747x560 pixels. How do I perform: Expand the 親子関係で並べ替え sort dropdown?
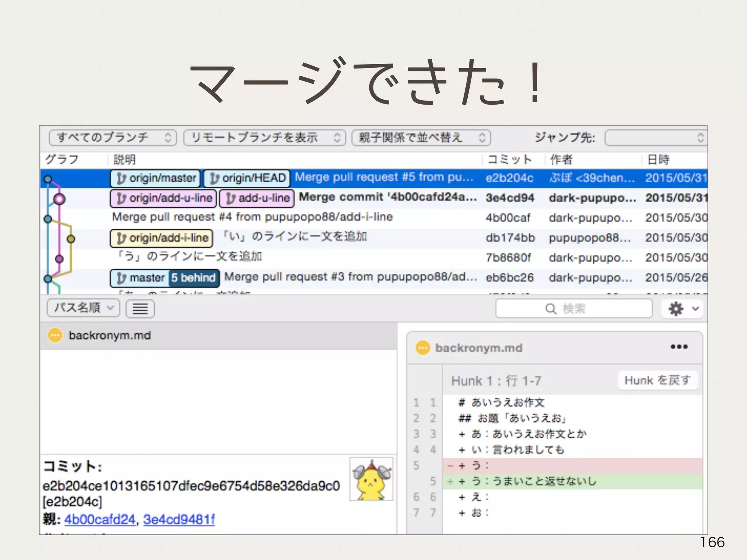tap(421, 138)
